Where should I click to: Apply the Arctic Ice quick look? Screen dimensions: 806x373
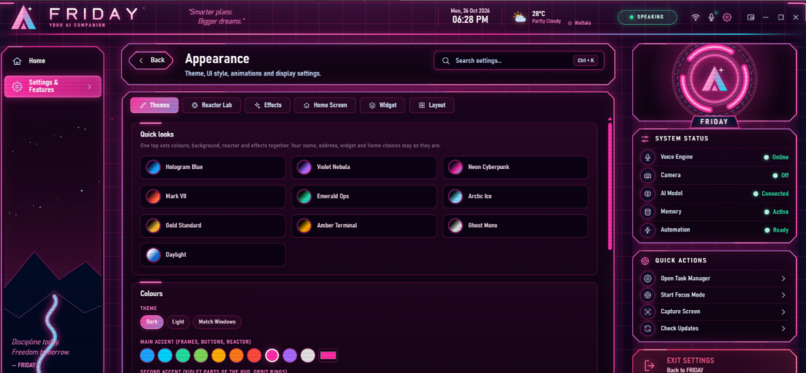pos(516,196)
